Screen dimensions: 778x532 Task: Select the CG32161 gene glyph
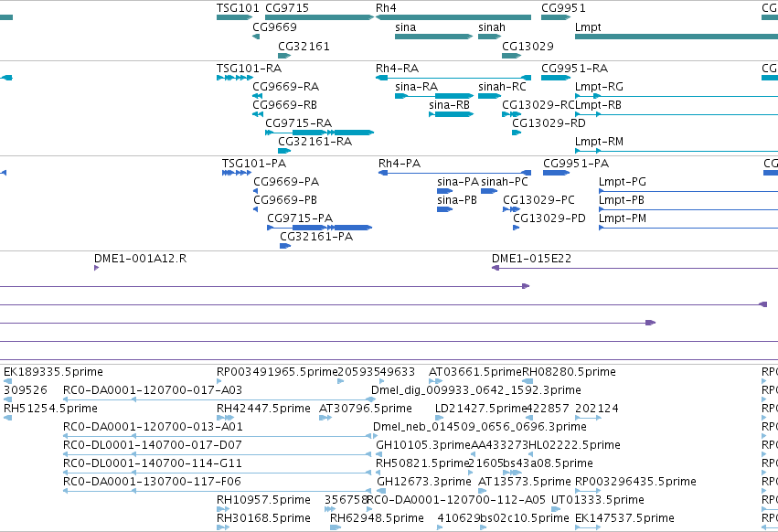[284, 56]
